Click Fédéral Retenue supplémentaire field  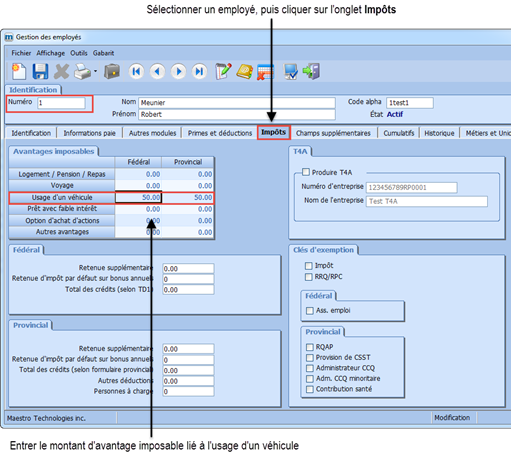pyautogui.click(x=188, y=268)
